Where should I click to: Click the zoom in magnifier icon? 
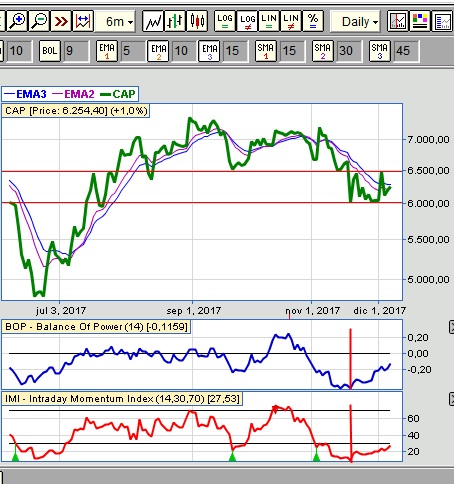coord(17,21)
